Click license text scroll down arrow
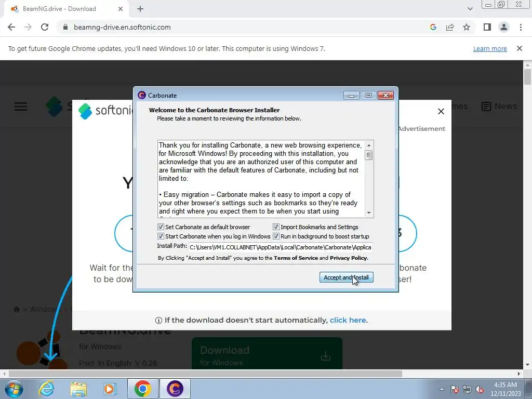This screenshot has height=399, width=532. (x=369, y=212)
